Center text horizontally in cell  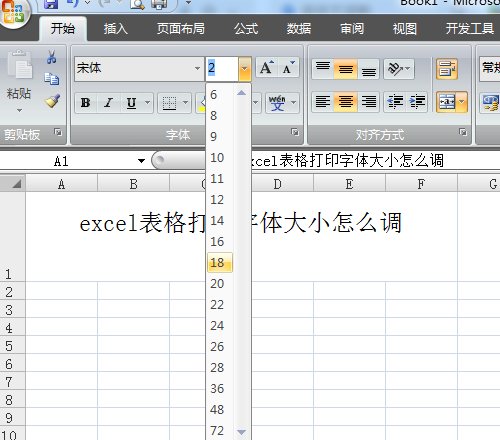pos(345,102)
